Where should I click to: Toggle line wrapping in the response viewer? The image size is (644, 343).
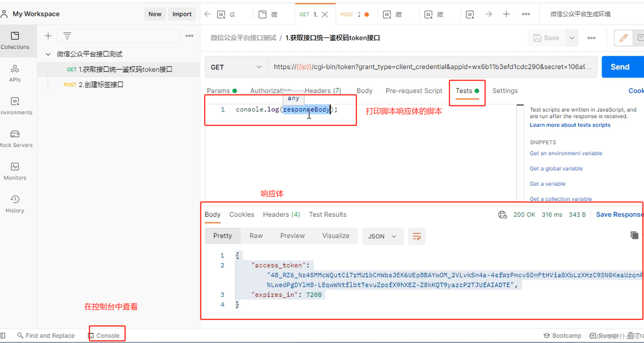point(417,236)
